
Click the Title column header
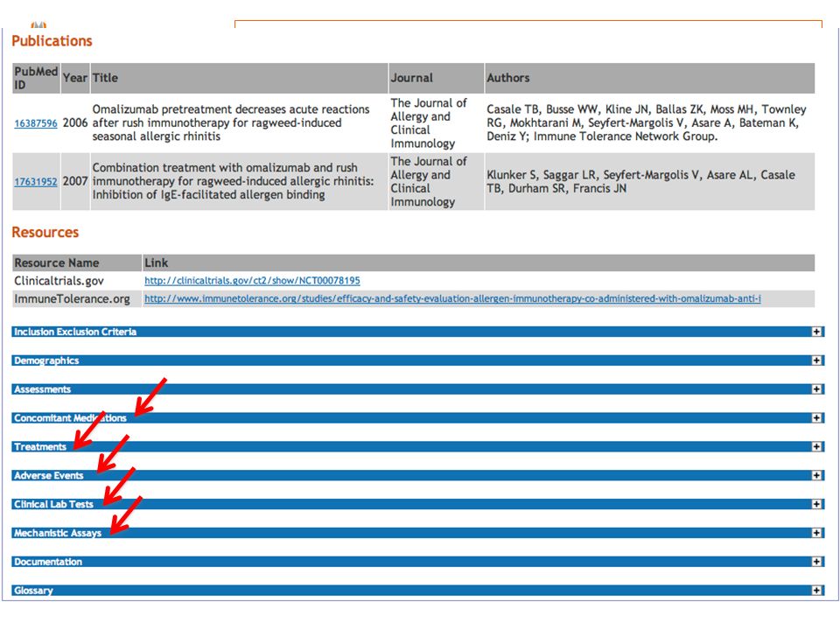(x=239, y=78)
